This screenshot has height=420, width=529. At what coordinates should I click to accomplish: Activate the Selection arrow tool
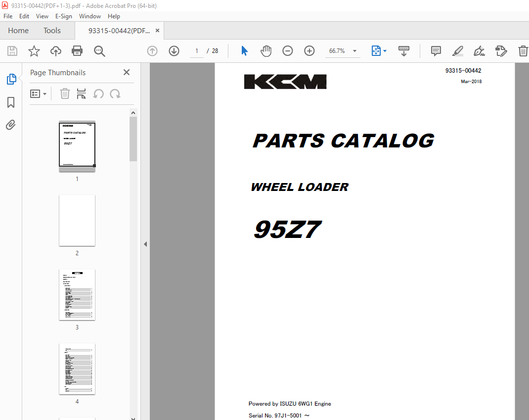coord(244,51)
